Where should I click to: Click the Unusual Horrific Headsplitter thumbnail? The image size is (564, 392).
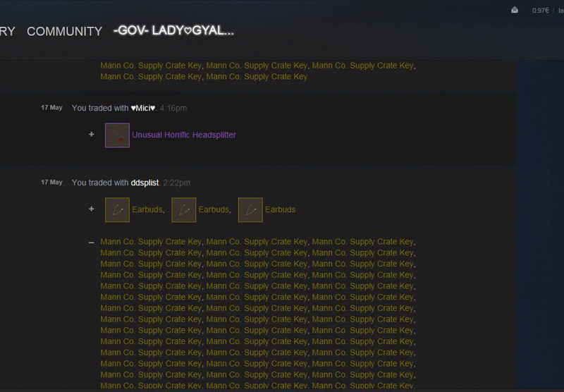pyautogui.click(x=117, y=135)
